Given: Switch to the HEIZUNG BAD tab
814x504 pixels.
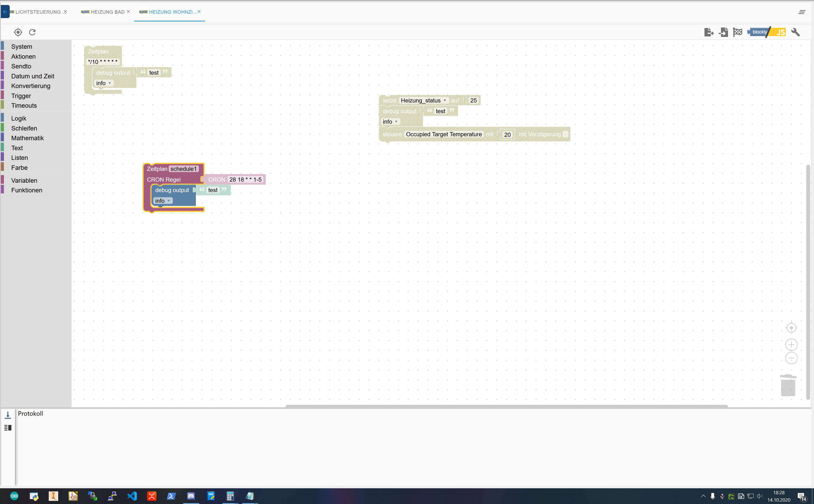Looking at the screenshot, I should click(107, 12).
